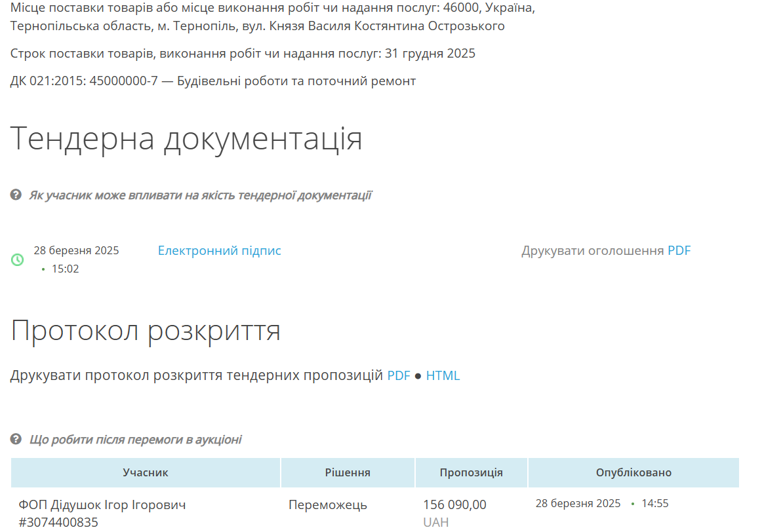This screenshot has height=532, width=762.
Task: Click the 'Рішення' column header
Action: [348, 472]
